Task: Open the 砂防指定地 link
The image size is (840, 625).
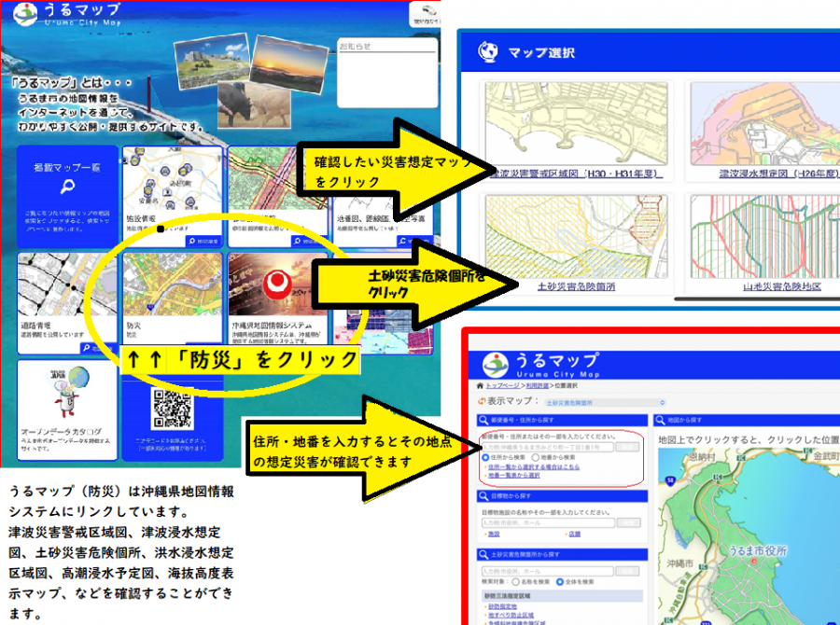Action: click(502, 606)
